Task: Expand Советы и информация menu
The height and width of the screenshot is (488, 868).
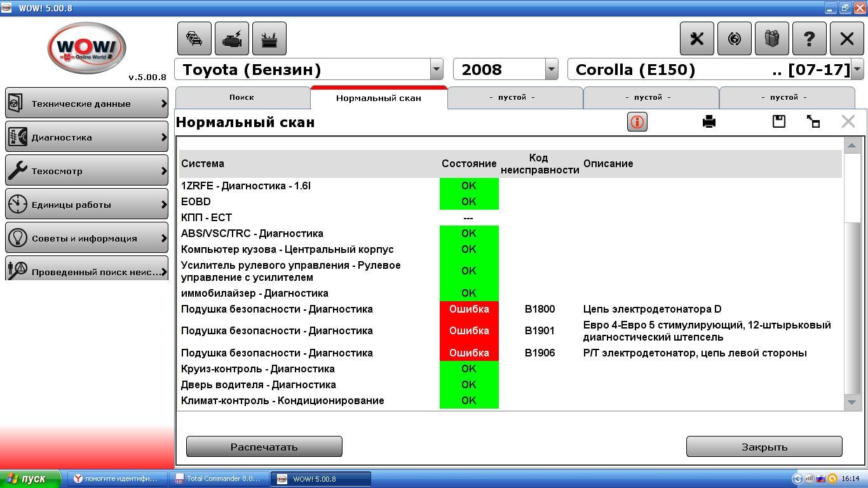Action: tap(86, 238)
